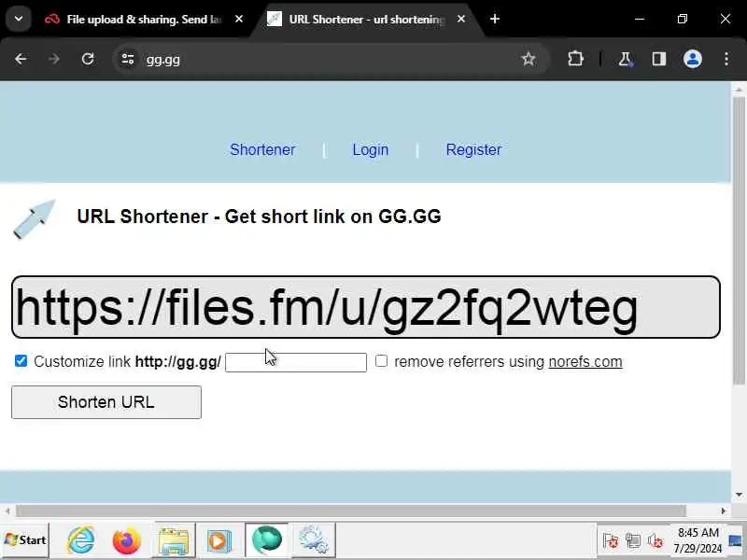Click the long URL input field
Viewport: 747px width, 560px height.
tap(365, 307)
